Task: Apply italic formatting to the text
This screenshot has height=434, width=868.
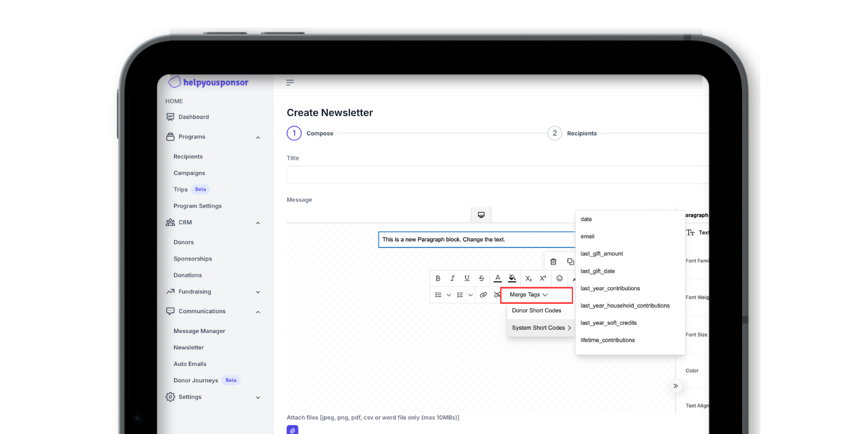Action: click(452, 278)
